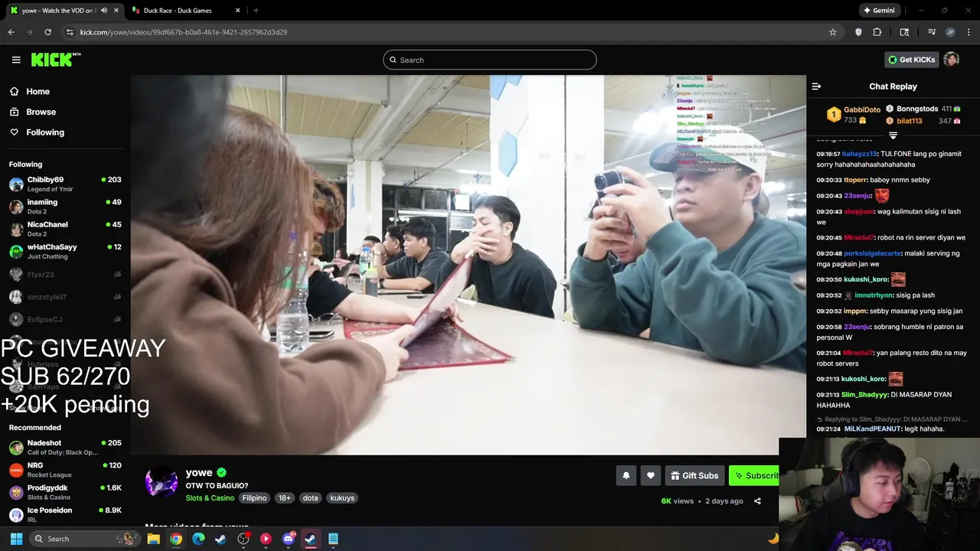Click username MiLKandPEANUT in chat
Screen dimensions: 980x551
point(872,429)
